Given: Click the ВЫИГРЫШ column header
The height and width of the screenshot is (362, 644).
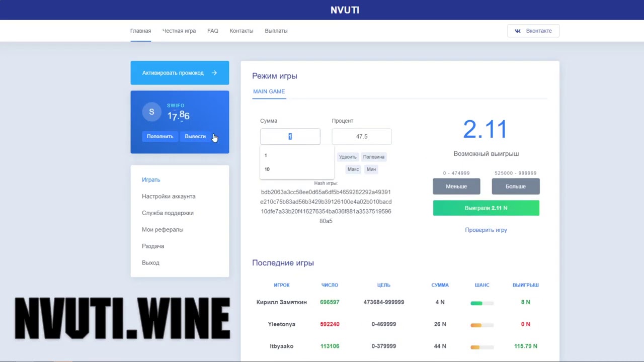Looking at the screenshot, I should tap(526, 285).
